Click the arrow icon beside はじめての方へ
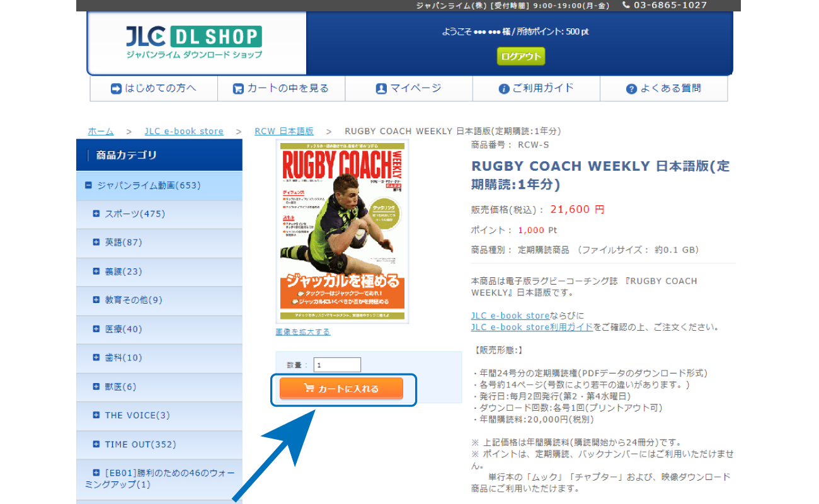 tap(116, 89)
